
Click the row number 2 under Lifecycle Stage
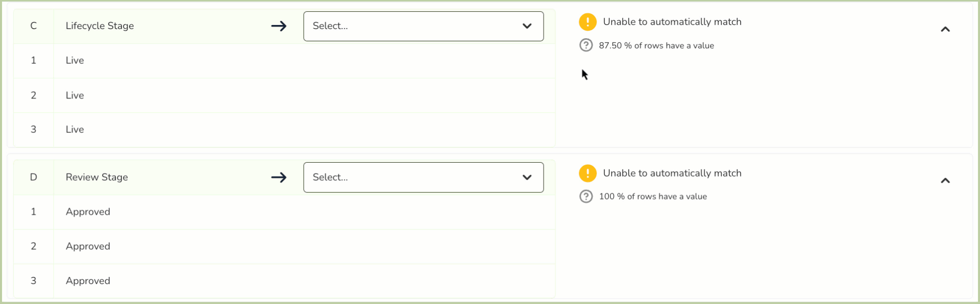coord(34,95)
